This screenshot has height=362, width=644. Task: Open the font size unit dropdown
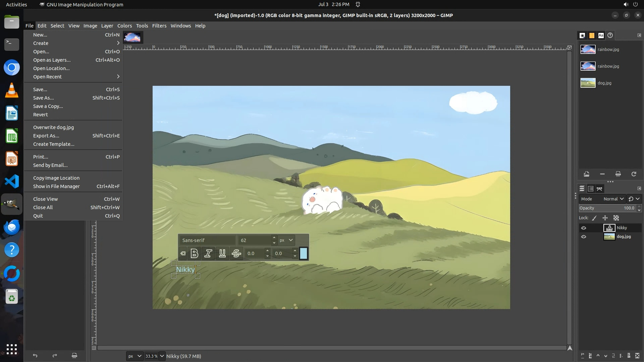286,240
